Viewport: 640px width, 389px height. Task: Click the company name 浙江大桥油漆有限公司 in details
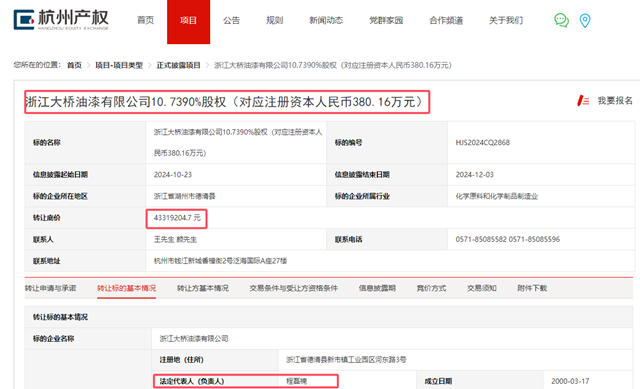[194, 338]
